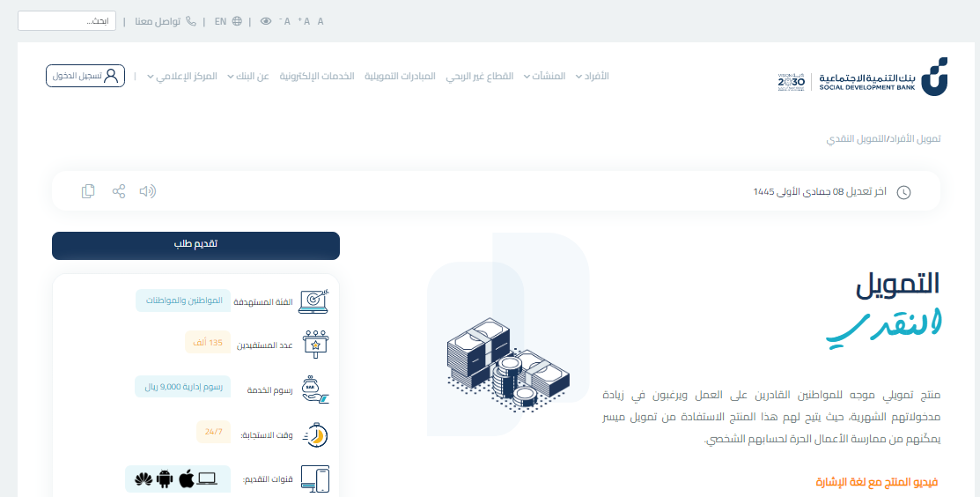This screenshot has width=980, height=497.
Task: Click the ابحث search input field
Action: (67, 20)
